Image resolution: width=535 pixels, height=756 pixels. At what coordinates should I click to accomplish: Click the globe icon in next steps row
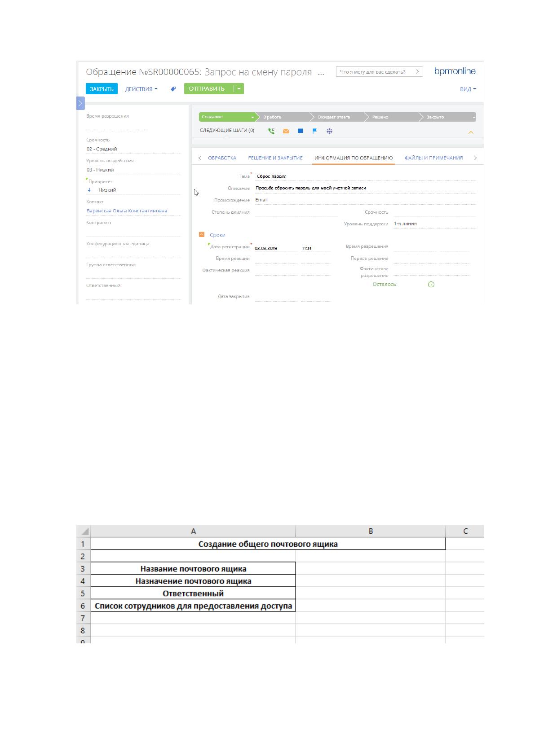point(329,131)
